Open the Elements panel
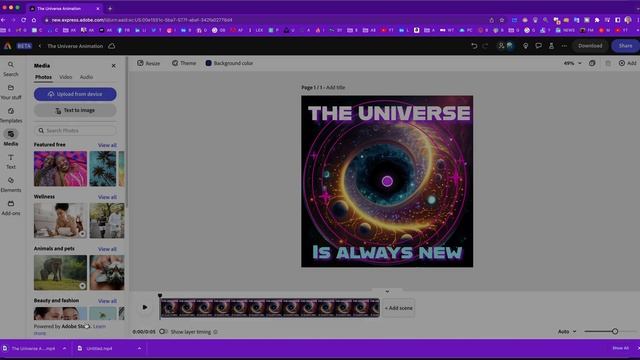Image resolution: width=640 pixels, height=360 pixels. tap(11, 184)
